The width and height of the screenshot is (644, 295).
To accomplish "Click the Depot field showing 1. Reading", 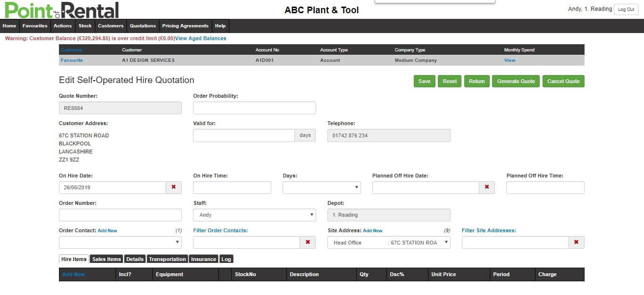I will [389, 215].
